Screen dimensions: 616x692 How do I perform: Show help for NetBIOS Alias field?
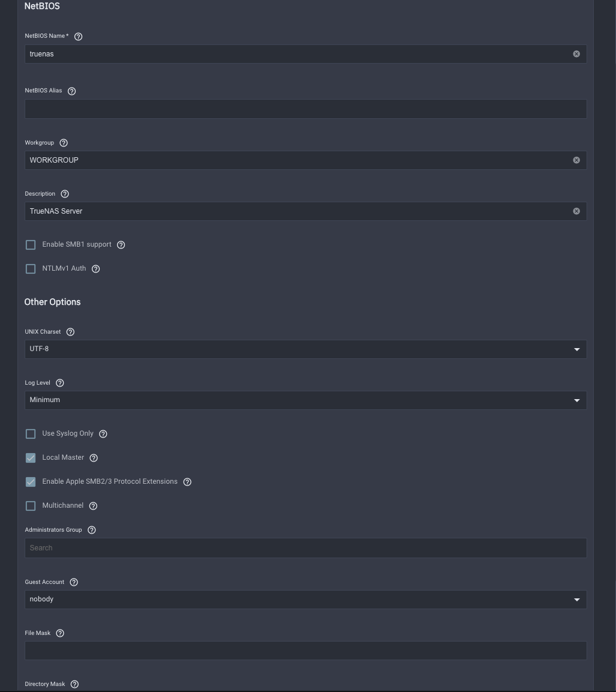71,91
